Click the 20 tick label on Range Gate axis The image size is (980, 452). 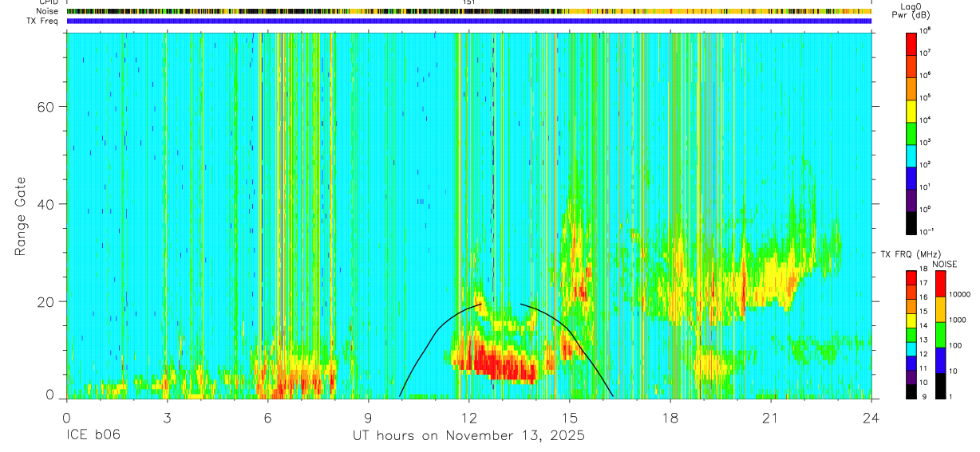(x=46, y=302)
